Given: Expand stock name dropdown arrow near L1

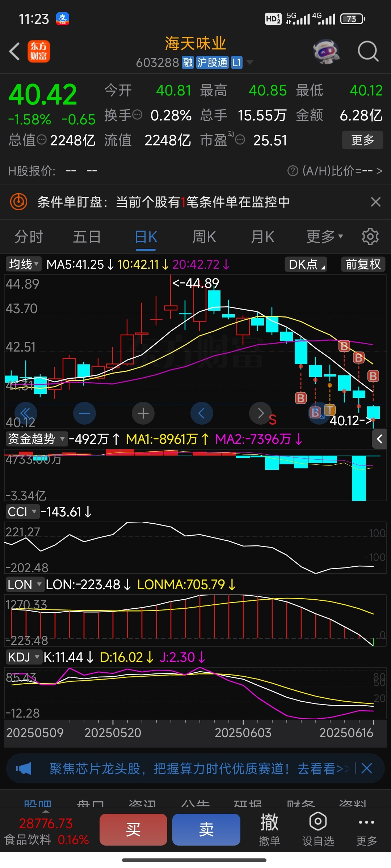Looking at the screenshot, I should (249, 63).
